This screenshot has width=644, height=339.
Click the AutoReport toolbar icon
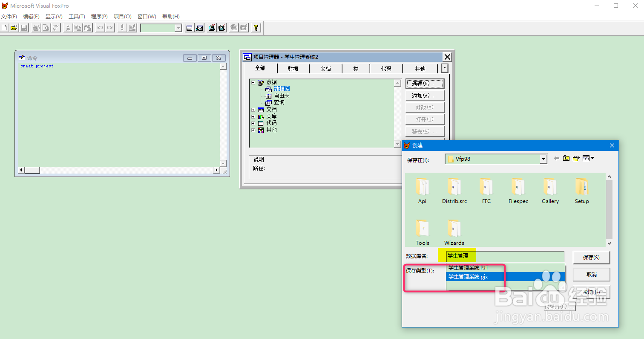pyautogui.click(x=244, y=28)
